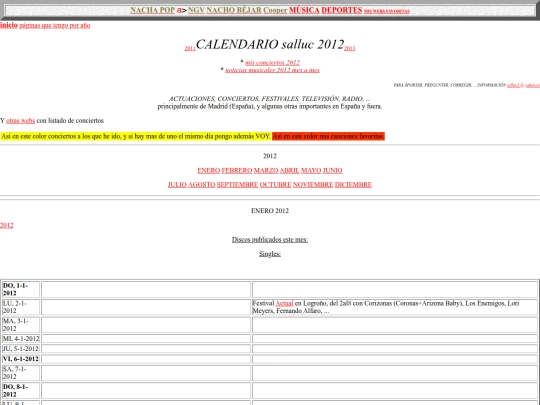Screen dimensions: 540x405
Task: Select the DO, 8-1-2012 date cell
Action: pyautogui.click(x=21, y=391)
